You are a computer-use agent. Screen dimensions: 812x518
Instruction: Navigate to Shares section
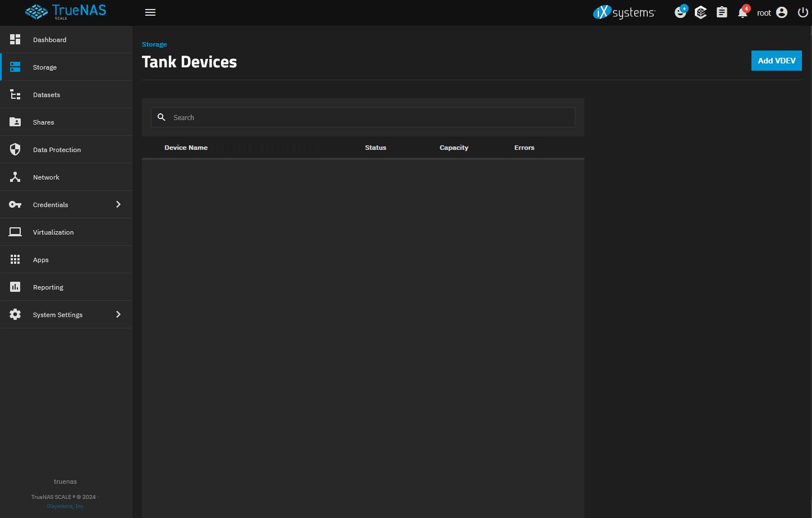(x=43, y=122)
